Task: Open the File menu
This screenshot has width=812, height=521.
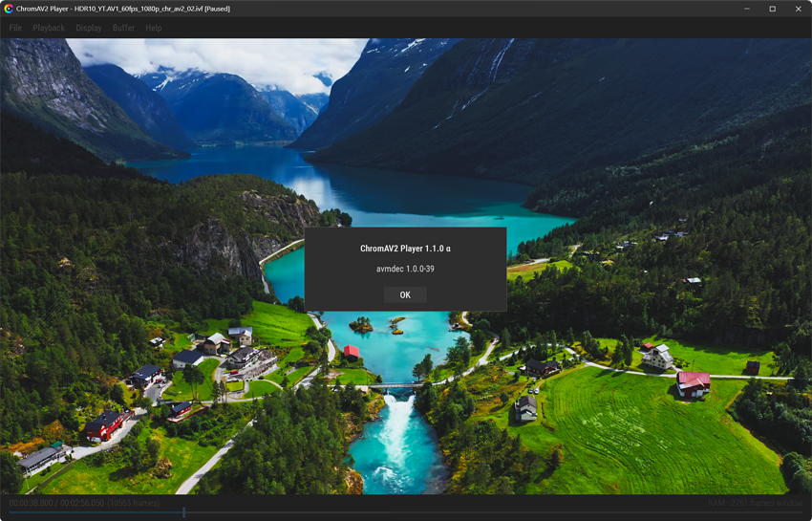Action: (15, 28)
